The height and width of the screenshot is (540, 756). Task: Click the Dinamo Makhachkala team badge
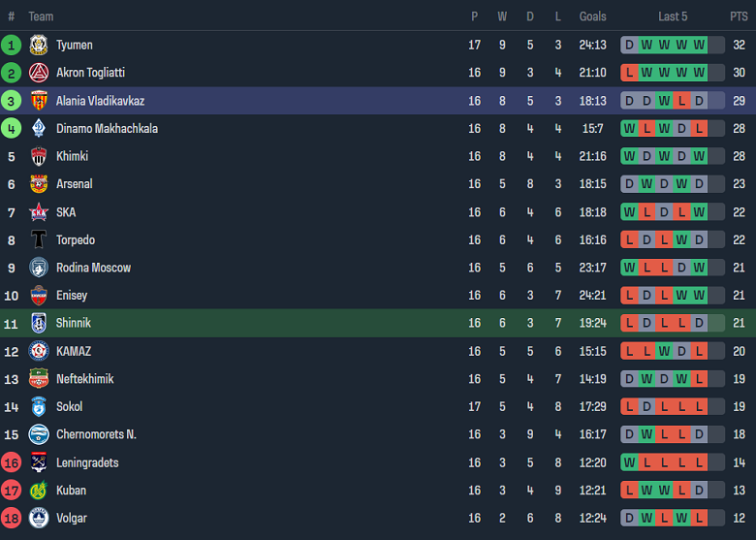[x=39, y=129]
